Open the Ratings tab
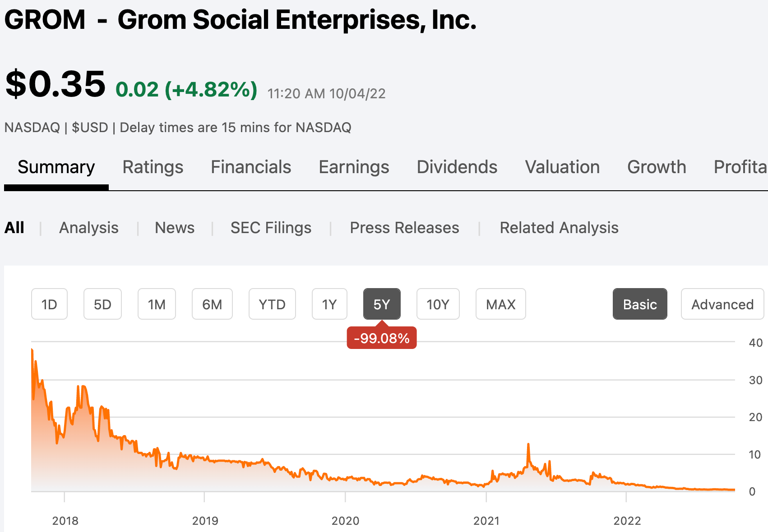768x532 pixels. coord(153,167)
